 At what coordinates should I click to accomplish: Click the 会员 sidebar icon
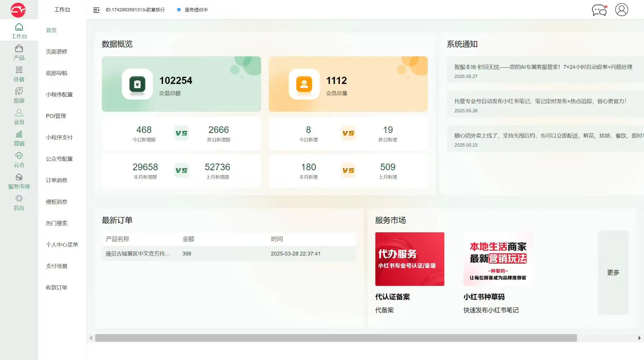point(19,117)
